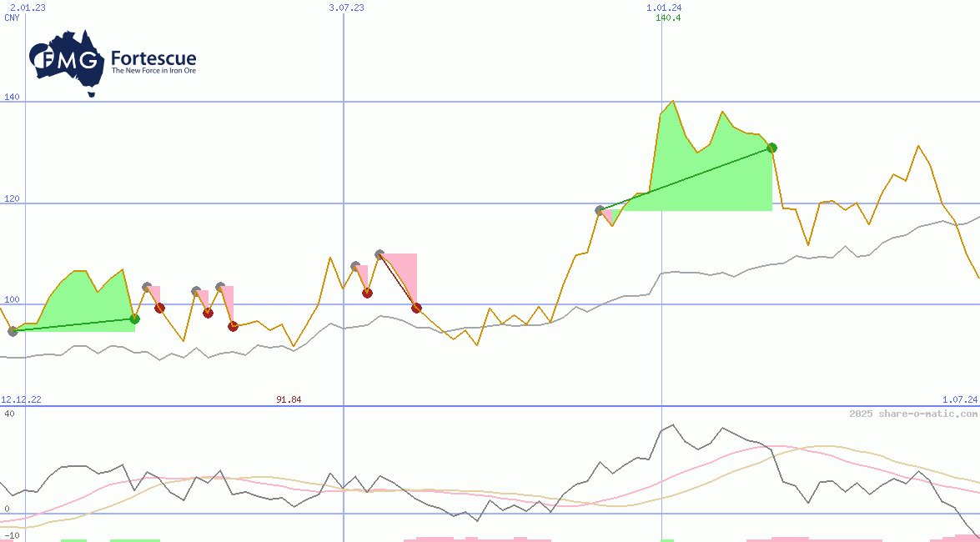980x542 pixels.
Task: Click the gray peak marker above the July 2023 gridline
Action: pos(380,252)
